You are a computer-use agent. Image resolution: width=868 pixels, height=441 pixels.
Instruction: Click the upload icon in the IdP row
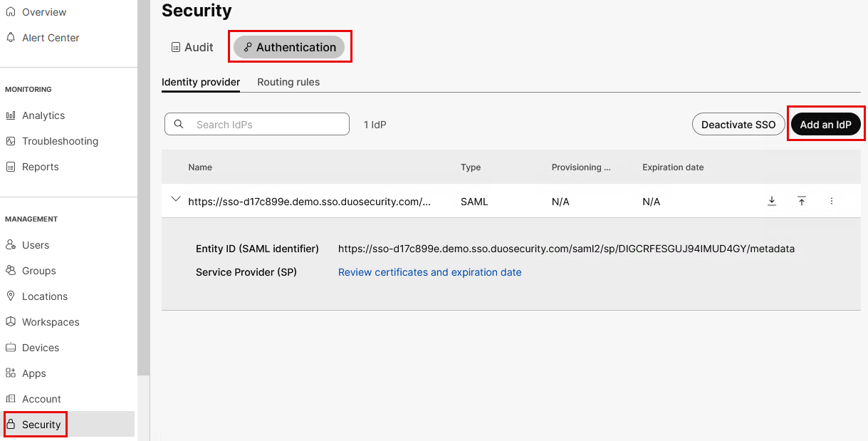(802, 202)
